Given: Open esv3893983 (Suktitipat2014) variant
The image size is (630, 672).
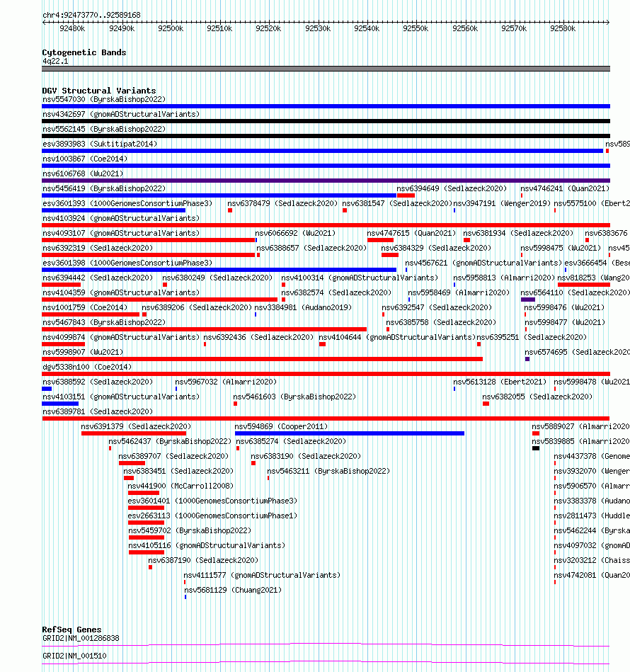Looking at the screenshot, I should (100, 144).
